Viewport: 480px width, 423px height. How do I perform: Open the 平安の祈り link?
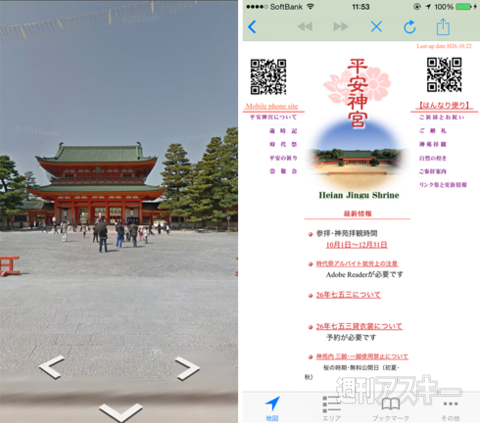283,158
